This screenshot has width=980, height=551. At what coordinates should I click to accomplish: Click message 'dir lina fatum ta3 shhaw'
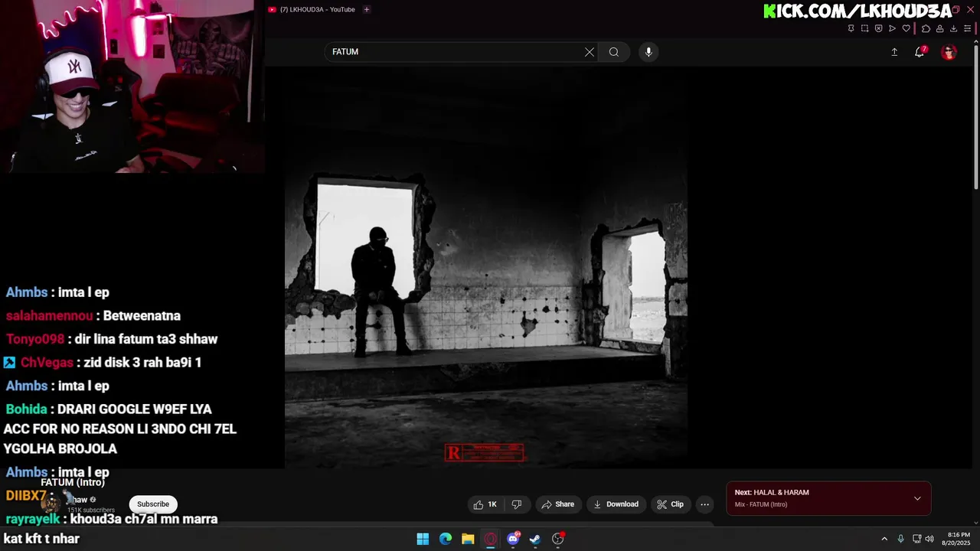[x=146, y=339]
